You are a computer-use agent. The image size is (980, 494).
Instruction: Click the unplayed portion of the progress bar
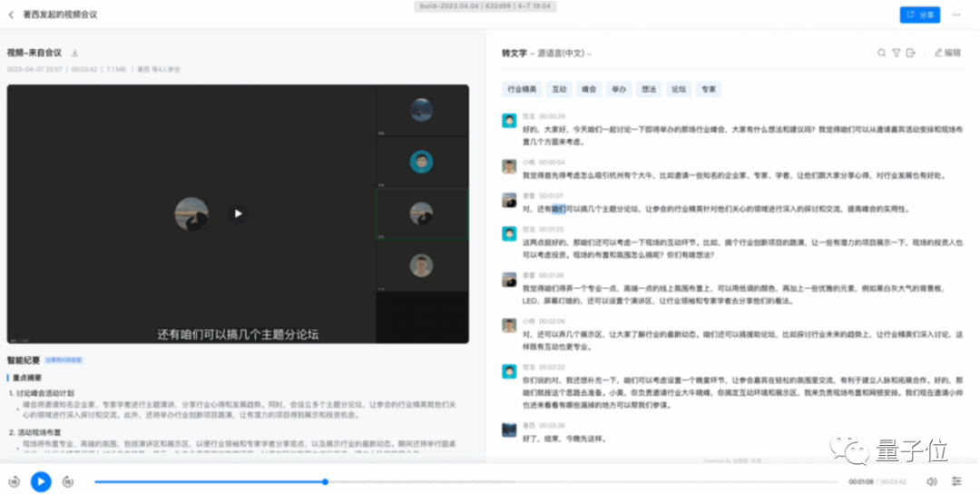point(583,481)
